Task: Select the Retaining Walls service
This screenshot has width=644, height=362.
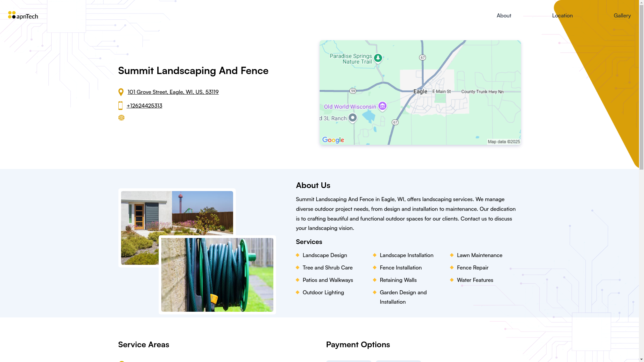Action: coord(398,280)
